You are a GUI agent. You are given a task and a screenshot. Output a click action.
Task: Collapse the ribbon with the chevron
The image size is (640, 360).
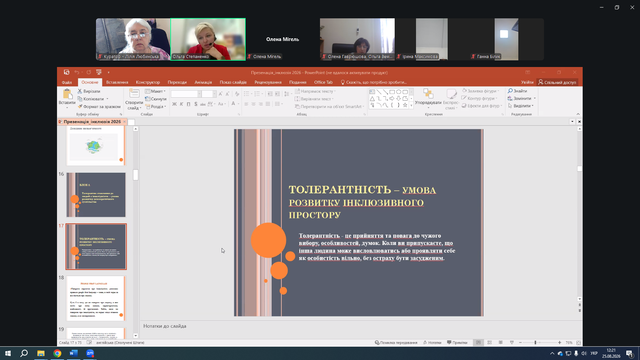(x=578, y=114)
